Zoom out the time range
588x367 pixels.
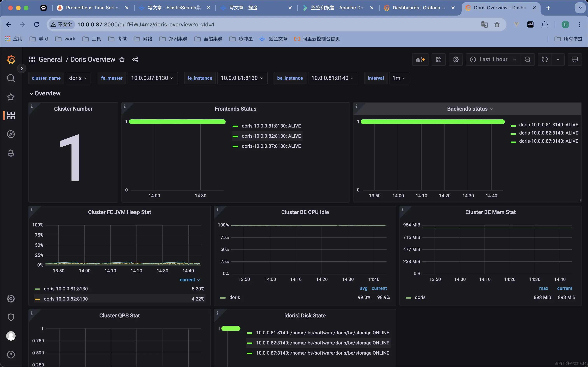[x=528, y=59]
